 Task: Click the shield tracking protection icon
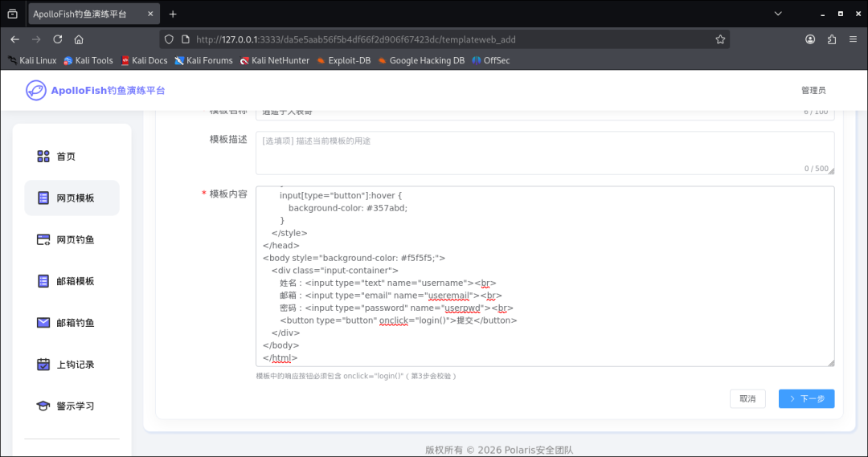169,39
